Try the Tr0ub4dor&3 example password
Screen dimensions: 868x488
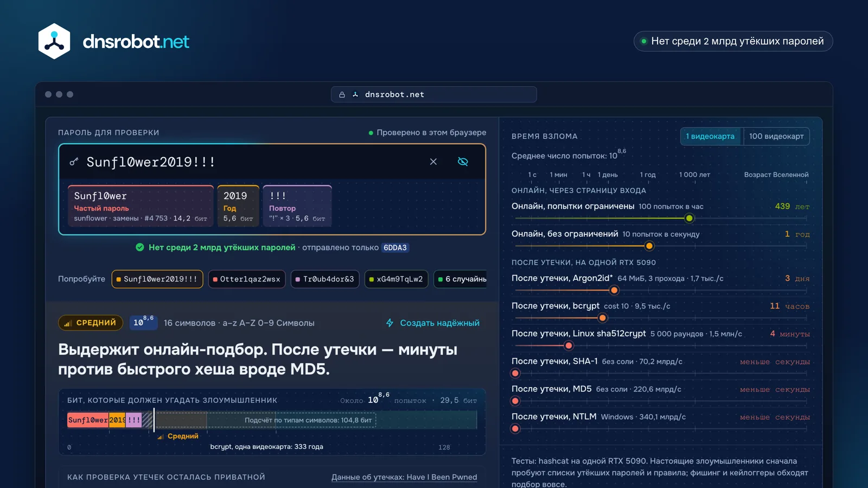pyautogui.click(x=325, y=279)
